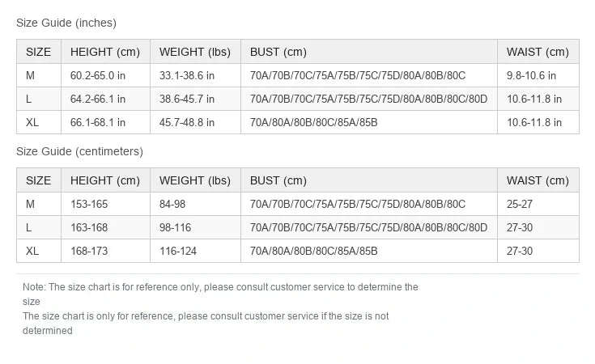This screenshot has height=364, width=595.
Task: Select the 98-116 weight cell
Action: (195, 227)
